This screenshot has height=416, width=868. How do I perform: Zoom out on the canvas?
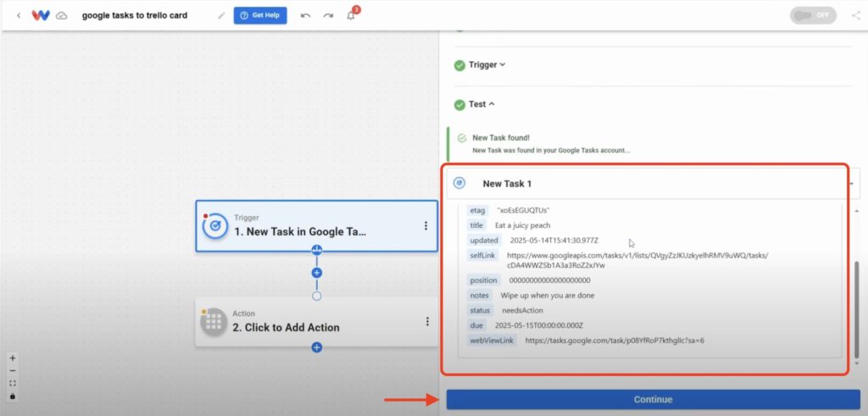click(13, 370)
